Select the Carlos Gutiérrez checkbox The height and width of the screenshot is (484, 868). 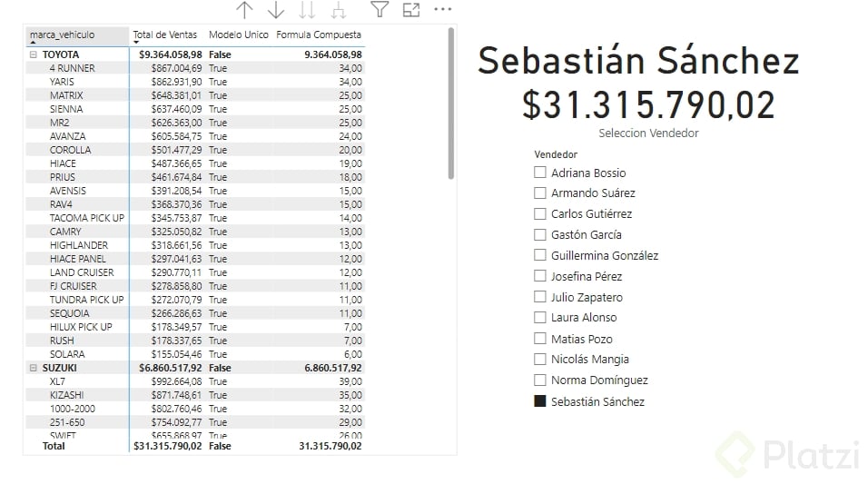click(540, 214)
